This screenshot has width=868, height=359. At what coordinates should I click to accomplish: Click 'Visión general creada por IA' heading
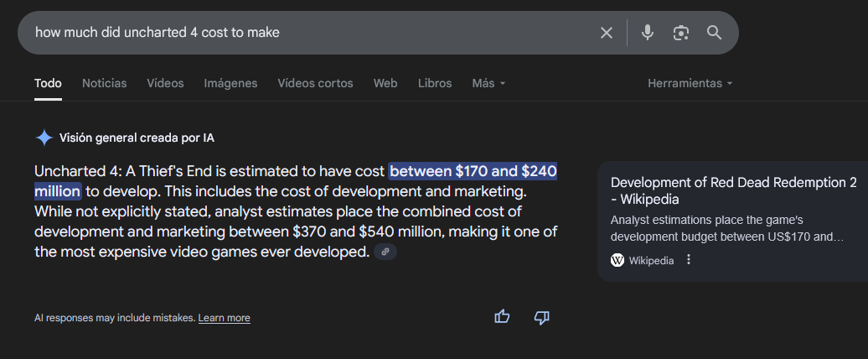pos(137,138)
